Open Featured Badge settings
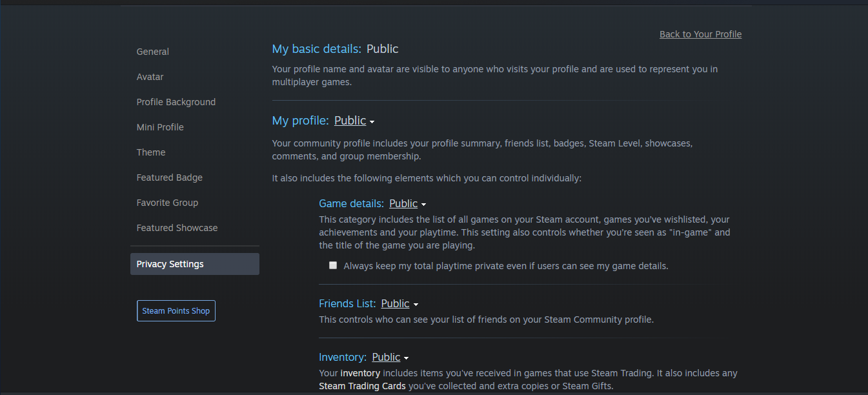 point(169,177)
